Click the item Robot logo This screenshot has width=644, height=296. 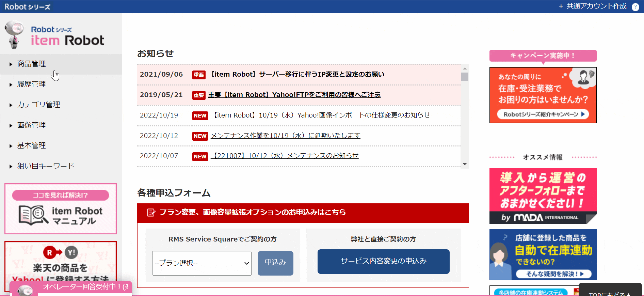(54, 35)
